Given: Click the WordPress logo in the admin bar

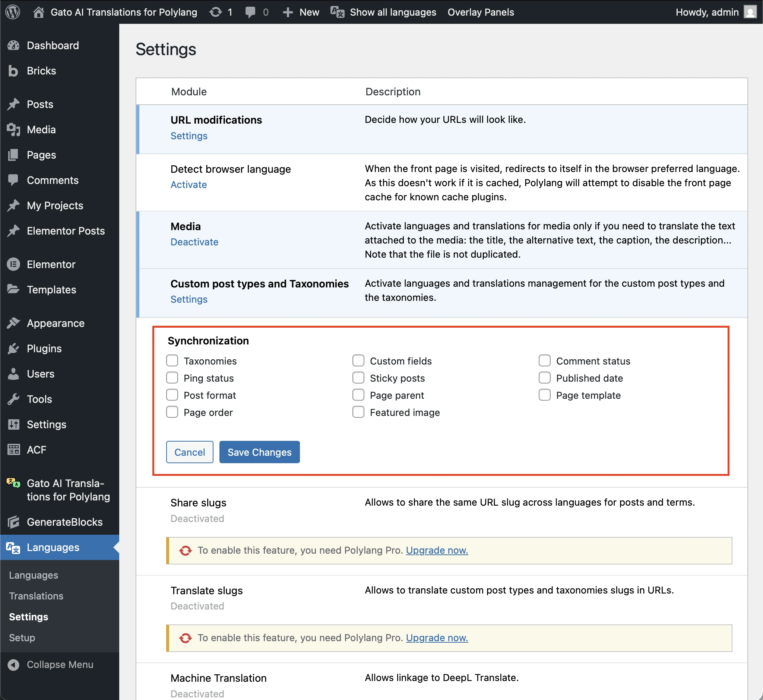Looking at the screenshot, I should click(13, 12).
